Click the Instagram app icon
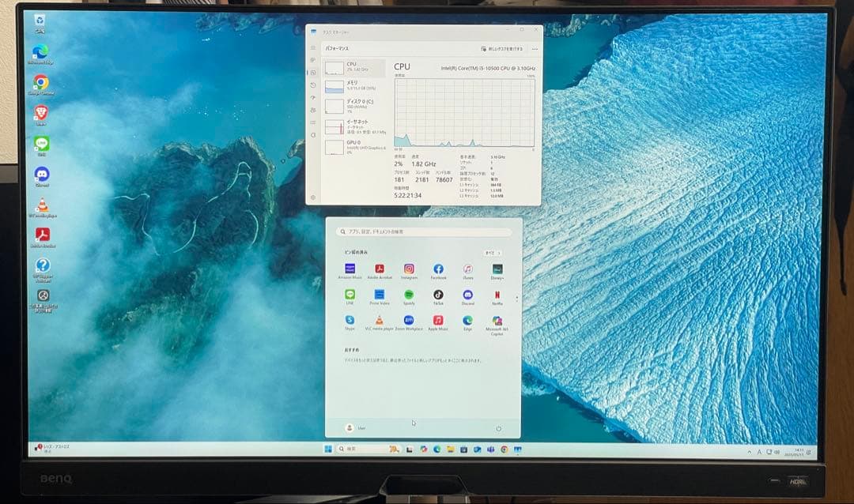The width and height of the screenshot is (854, 504). click(409, 269)
